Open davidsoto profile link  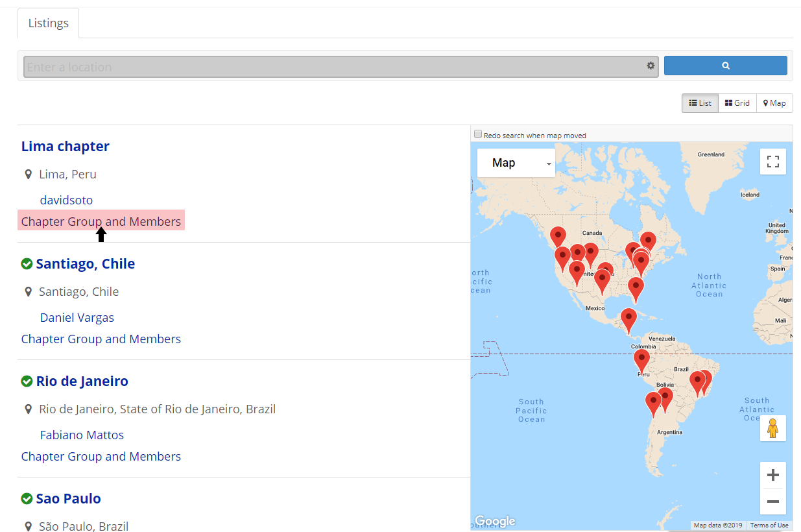point(66,200)
